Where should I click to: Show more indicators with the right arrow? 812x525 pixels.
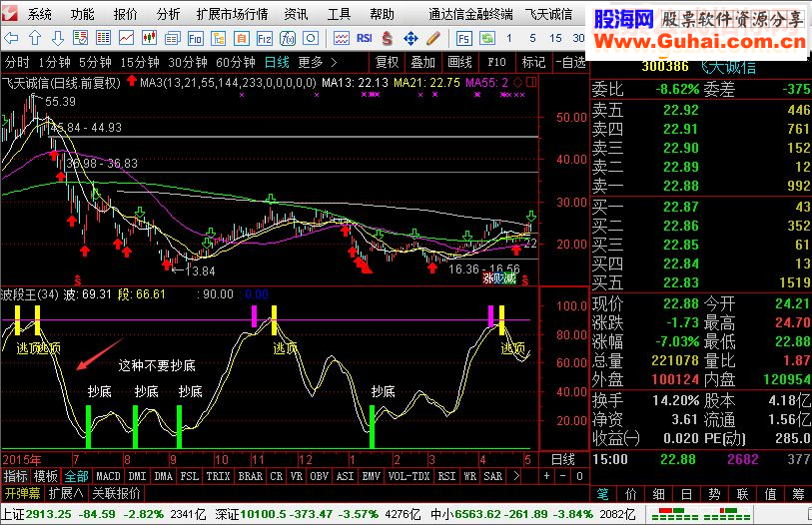click(515, 476)
